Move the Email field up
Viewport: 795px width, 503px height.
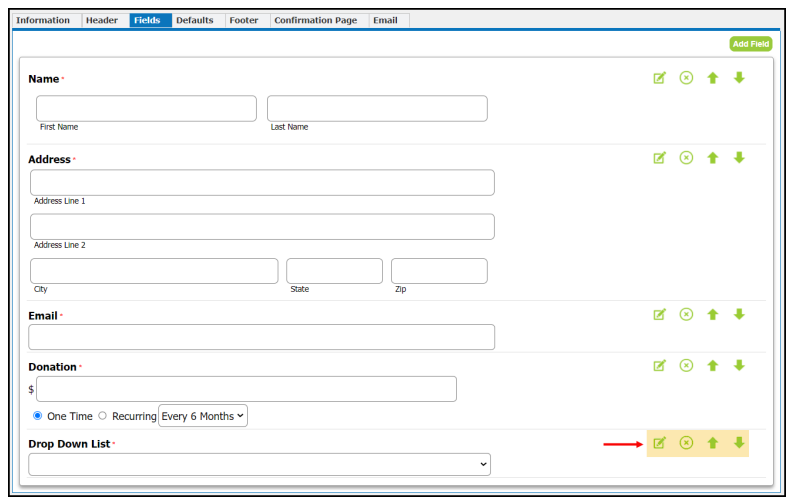point(713,314)
